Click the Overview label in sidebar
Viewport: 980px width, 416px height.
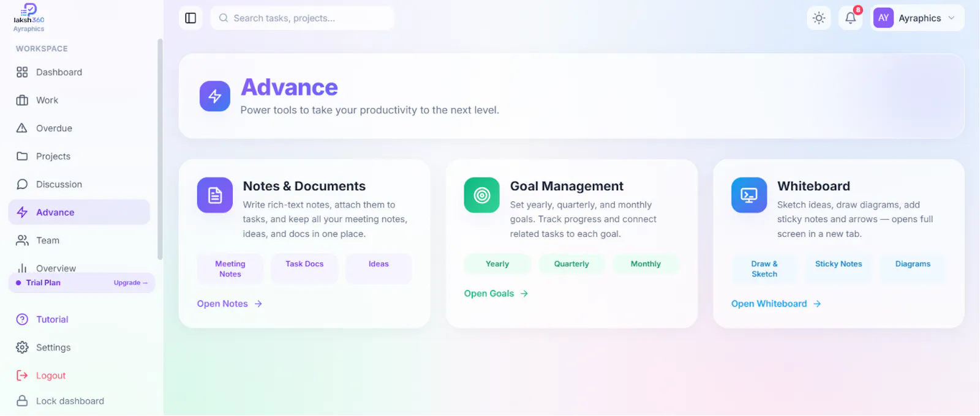coord(56,269)
